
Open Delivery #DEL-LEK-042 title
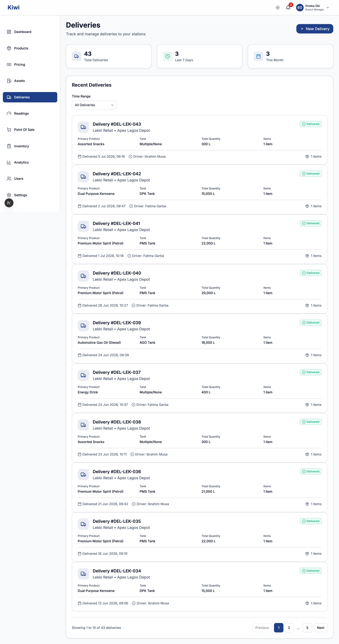117,174
